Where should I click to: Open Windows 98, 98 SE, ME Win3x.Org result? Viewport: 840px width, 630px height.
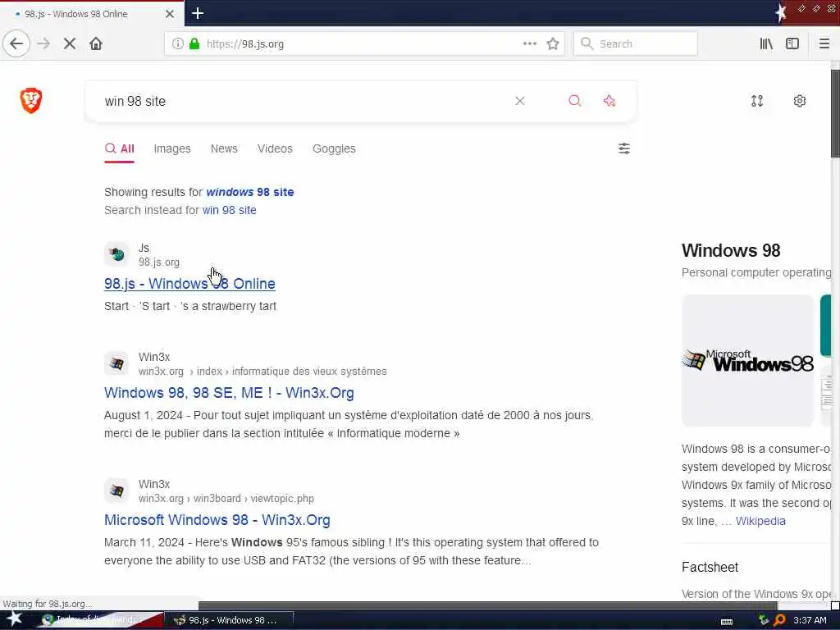[x=229, y=393]
